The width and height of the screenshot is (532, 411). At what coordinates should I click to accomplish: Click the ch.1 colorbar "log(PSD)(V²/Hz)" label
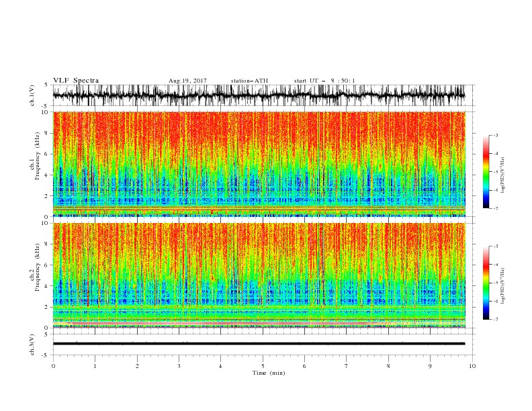503,175
